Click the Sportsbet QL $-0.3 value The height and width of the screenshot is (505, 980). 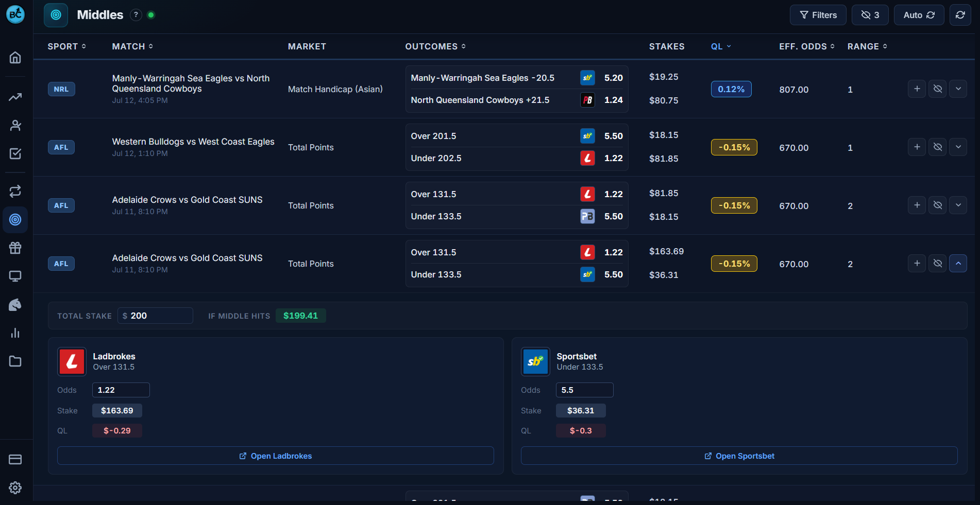tap(581, 430)
